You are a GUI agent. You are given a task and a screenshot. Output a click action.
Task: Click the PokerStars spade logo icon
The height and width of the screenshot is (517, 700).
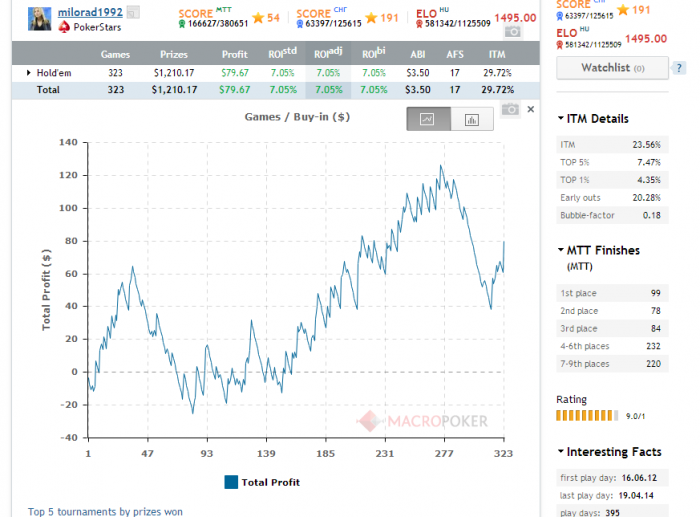tap(64, 27)
